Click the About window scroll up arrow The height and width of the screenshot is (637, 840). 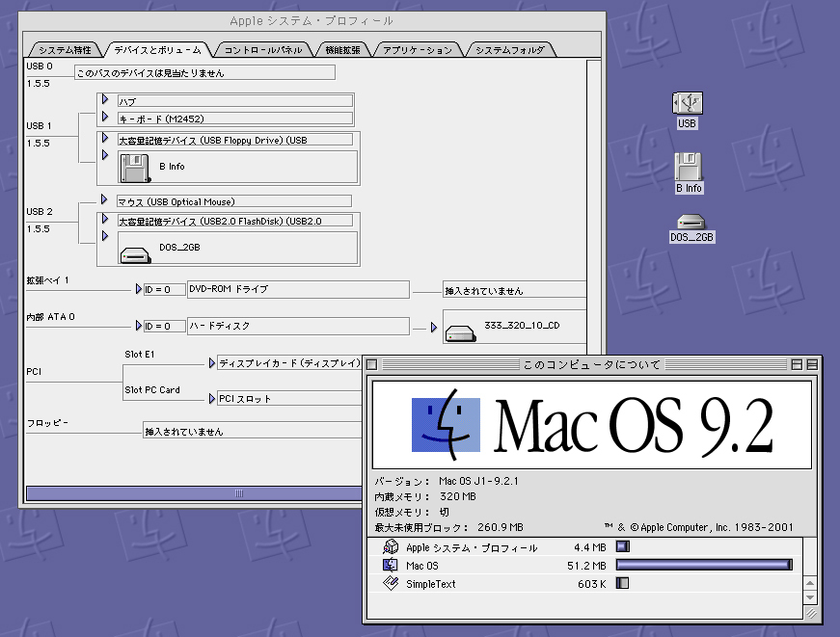click(x=810, y=583)
